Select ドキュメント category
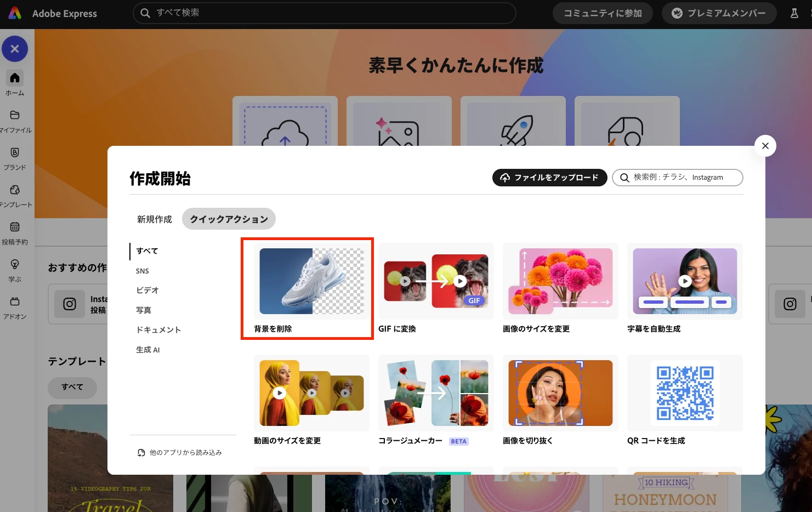The image size is (812, 512). point(158,330)
